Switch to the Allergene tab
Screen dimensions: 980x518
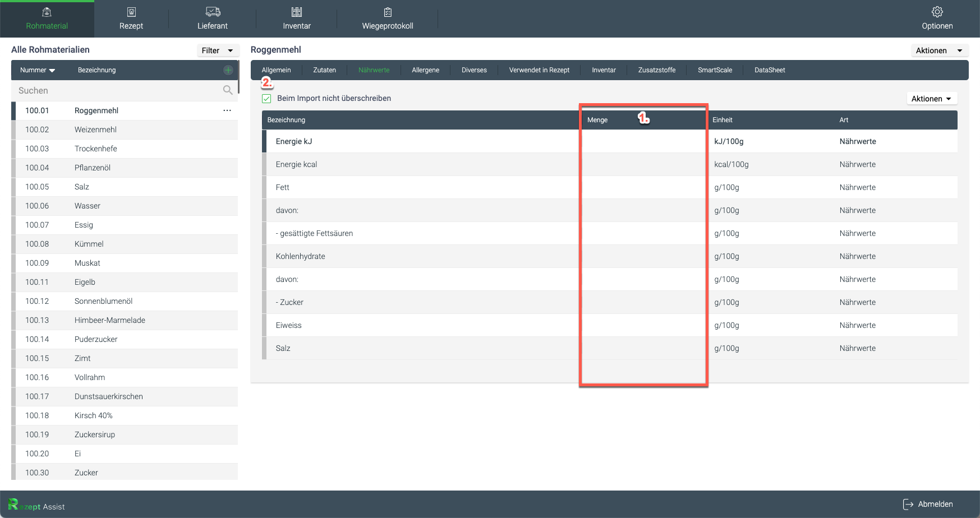click(425, 70)
